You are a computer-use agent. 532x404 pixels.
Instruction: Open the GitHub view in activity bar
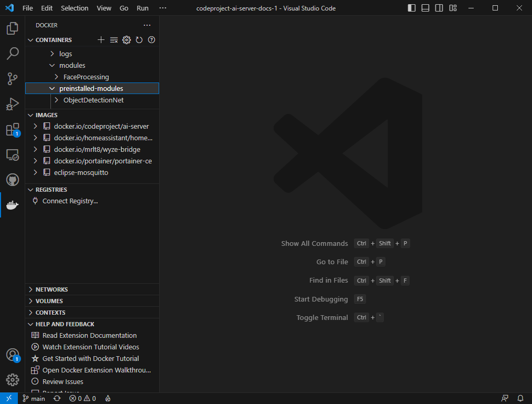click(13, 180)
